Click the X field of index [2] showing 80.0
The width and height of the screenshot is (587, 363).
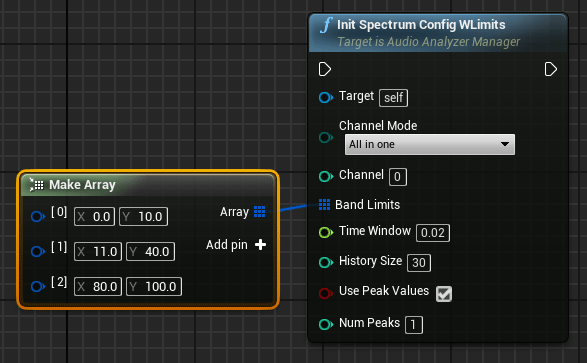coord(98,287)
